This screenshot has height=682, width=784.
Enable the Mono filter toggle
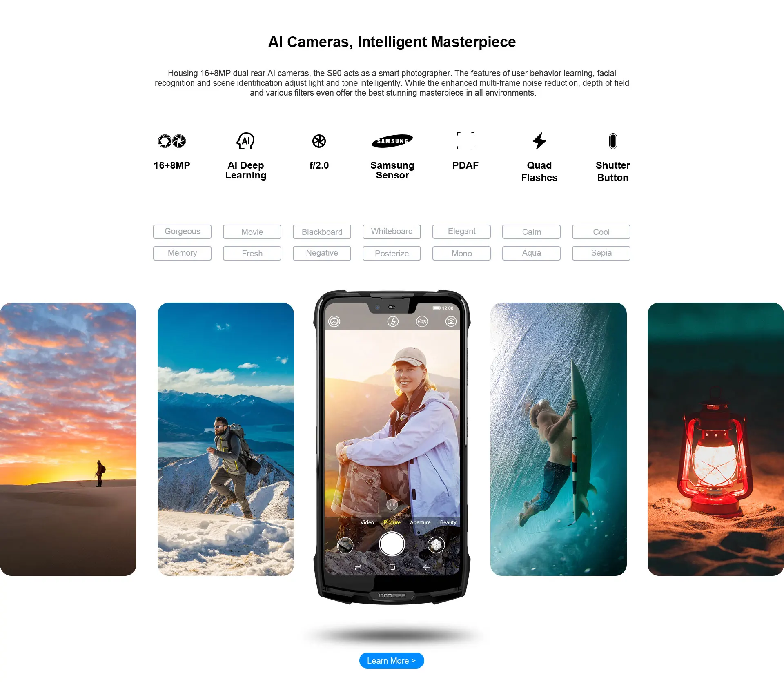[463, 252]
